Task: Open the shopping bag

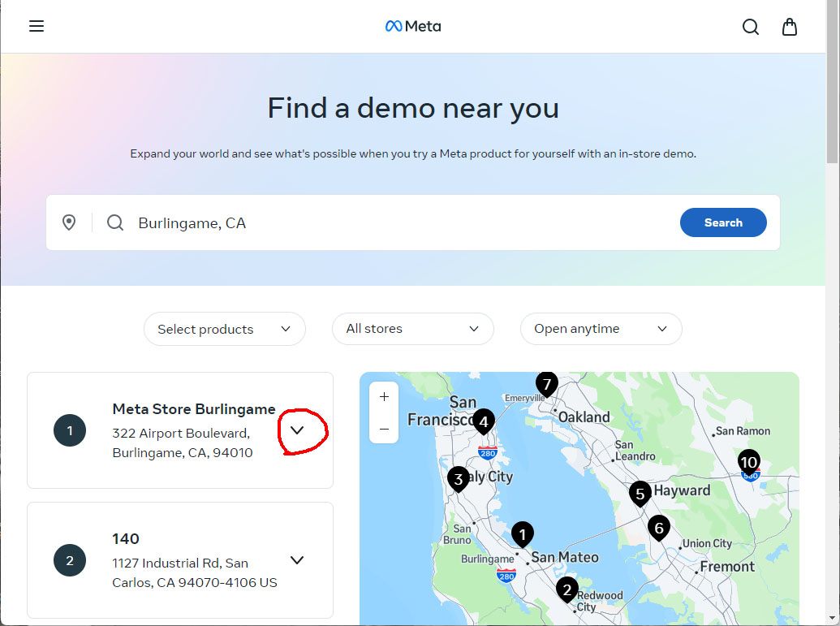Action: click(x=790, y=27)
